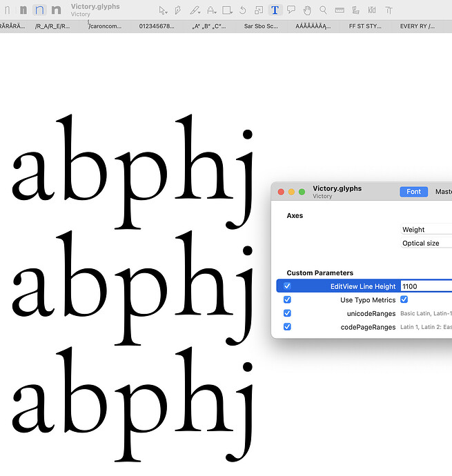
Task: Uncheck codePageRanges parameter checkbox
Action: point(287,326)
